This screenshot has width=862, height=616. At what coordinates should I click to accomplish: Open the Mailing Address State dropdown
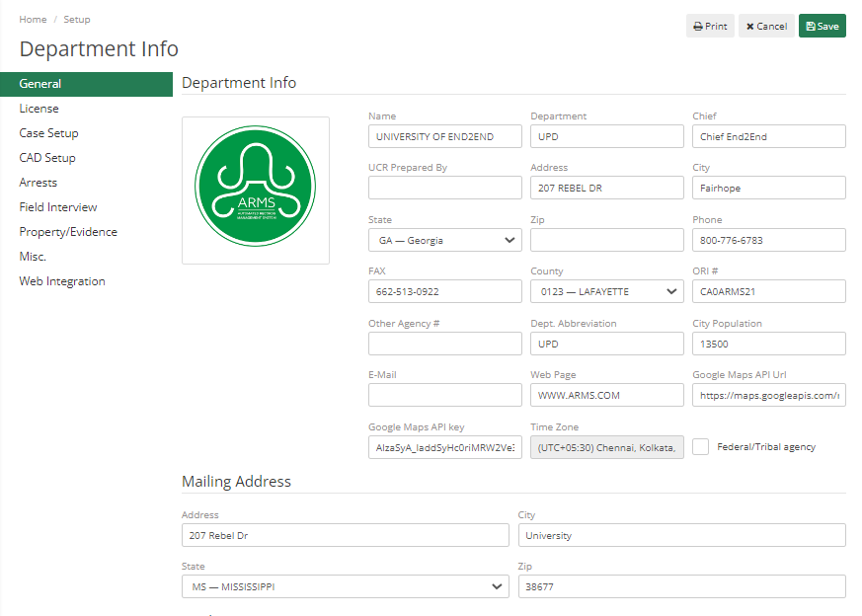[x=345, y=586]
